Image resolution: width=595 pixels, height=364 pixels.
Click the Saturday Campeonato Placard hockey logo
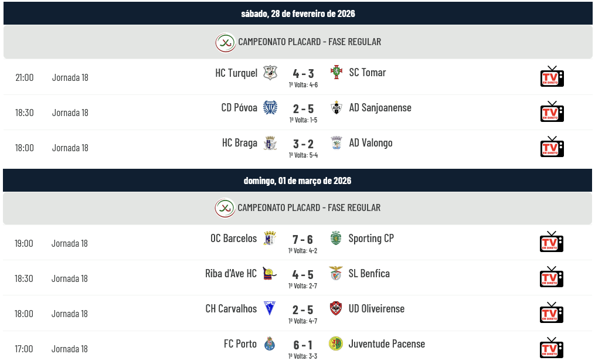[225, 42]
